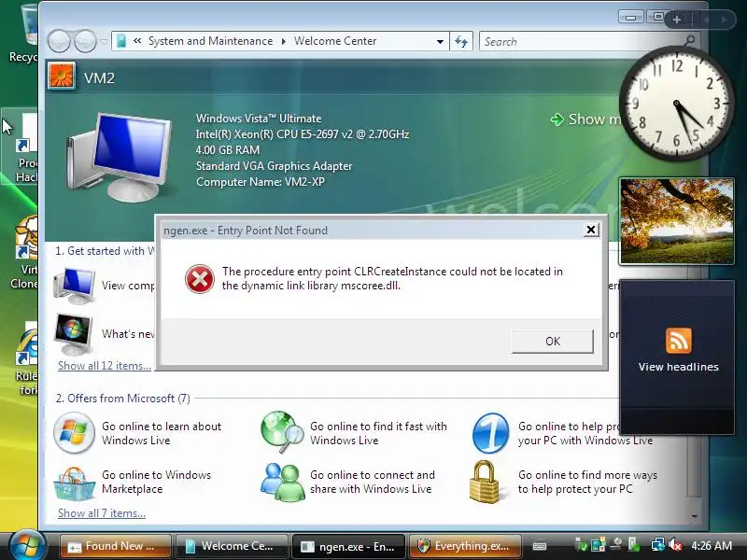Image resolution: width=747 pixels, height=560 pixels.
Task: Click the red error icon in the dialog
Action: (x=199, y=279)
